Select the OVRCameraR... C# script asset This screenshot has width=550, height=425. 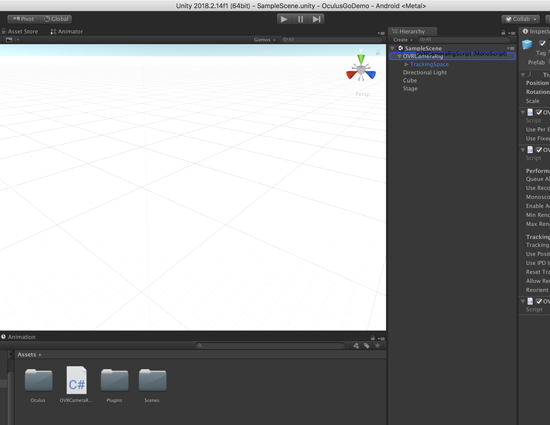point(76,385)
